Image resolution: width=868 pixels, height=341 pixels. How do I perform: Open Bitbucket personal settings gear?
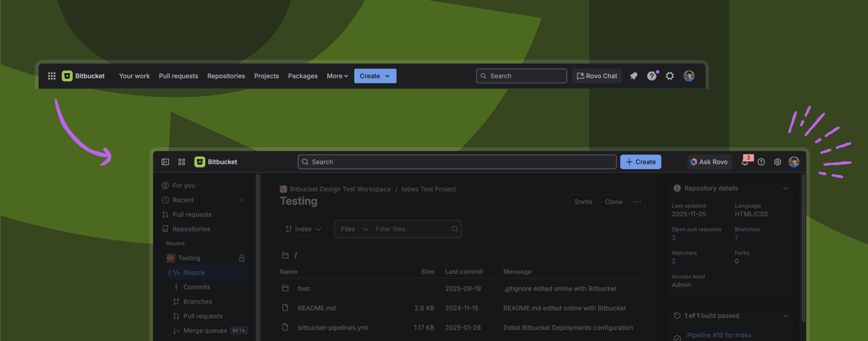777,162
